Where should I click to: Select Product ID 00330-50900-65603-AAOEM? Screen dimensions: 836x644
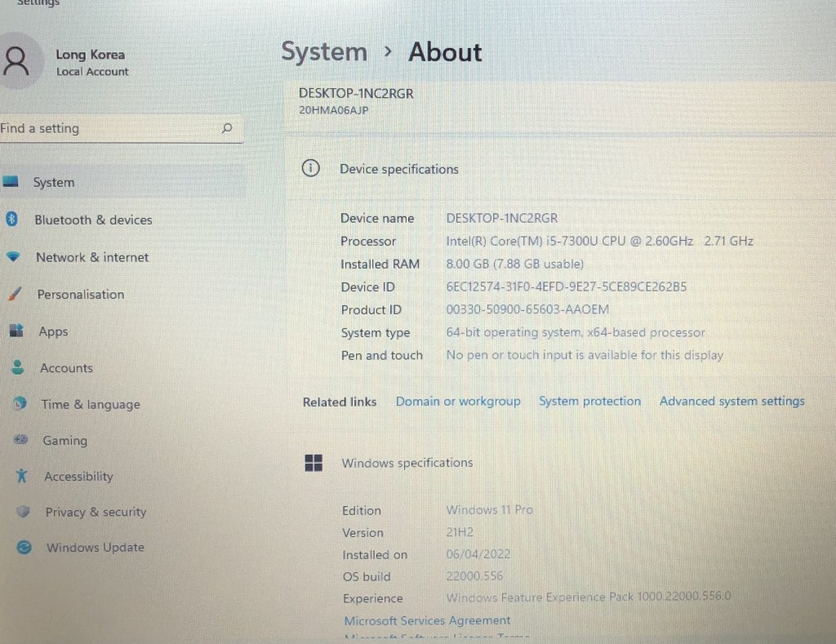pos(527,309)
